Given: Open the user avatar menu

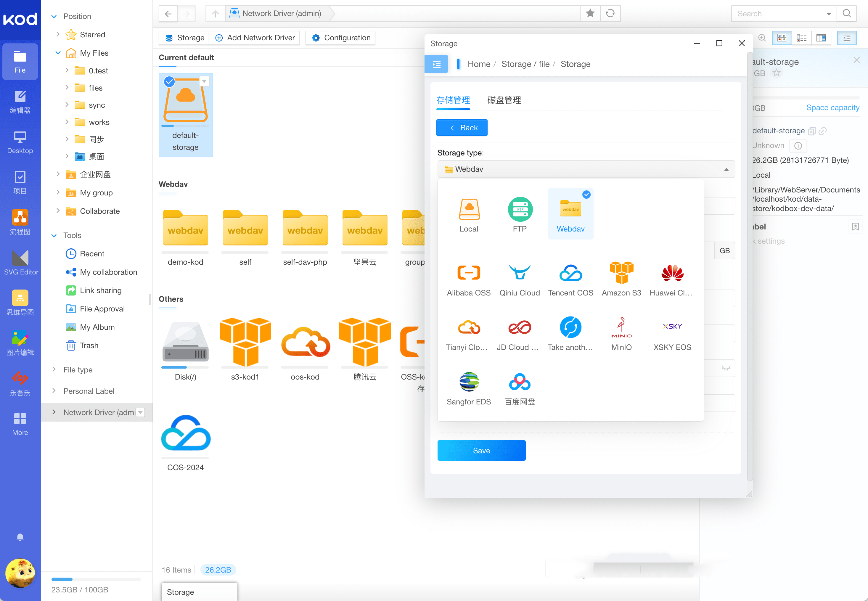Looking at the screenshot, I should pos(20,573).
